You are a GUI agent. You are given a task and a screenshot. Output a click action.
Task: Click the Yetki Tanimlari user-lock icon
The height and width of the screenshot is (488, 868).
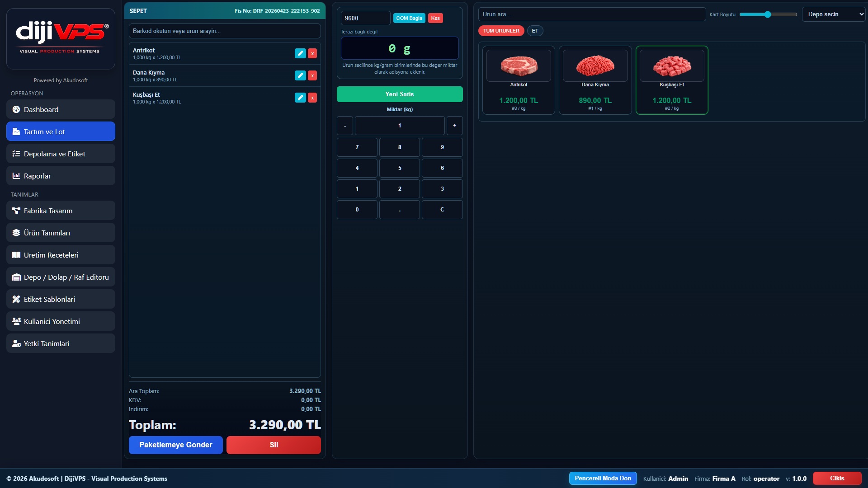coord(16,343)
